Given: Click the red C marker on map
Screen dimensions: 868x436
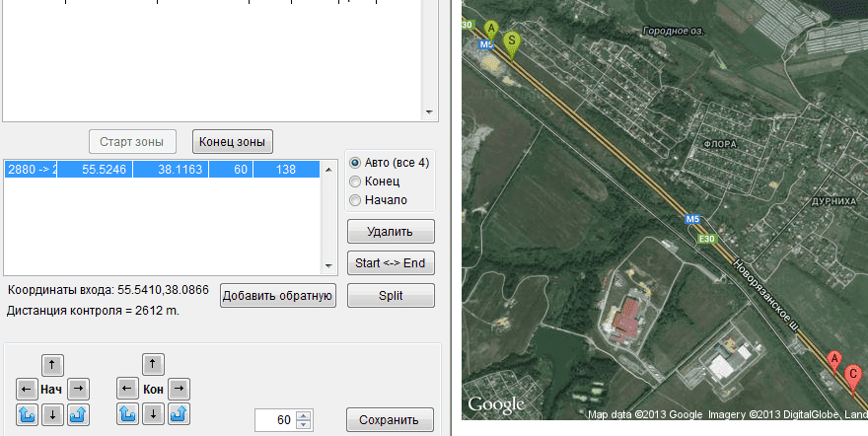Looking at the screenshot, I should (853, 374).
